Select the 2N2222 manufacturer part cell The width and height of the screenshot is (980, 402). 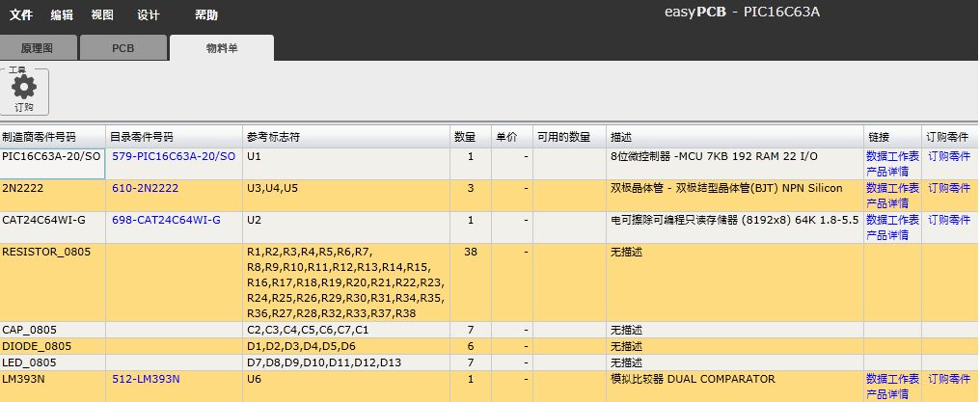click(x=52, y=196)
